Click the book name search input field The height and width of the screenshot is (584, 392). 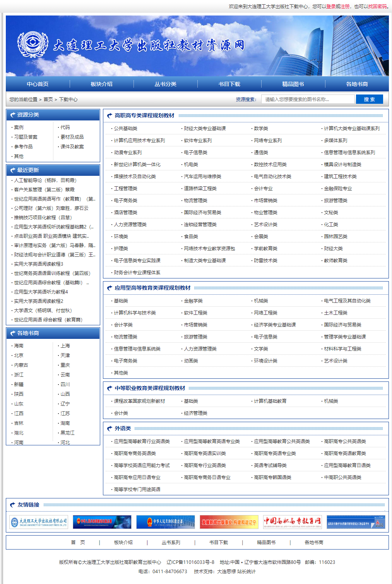[x=308, y=100]
